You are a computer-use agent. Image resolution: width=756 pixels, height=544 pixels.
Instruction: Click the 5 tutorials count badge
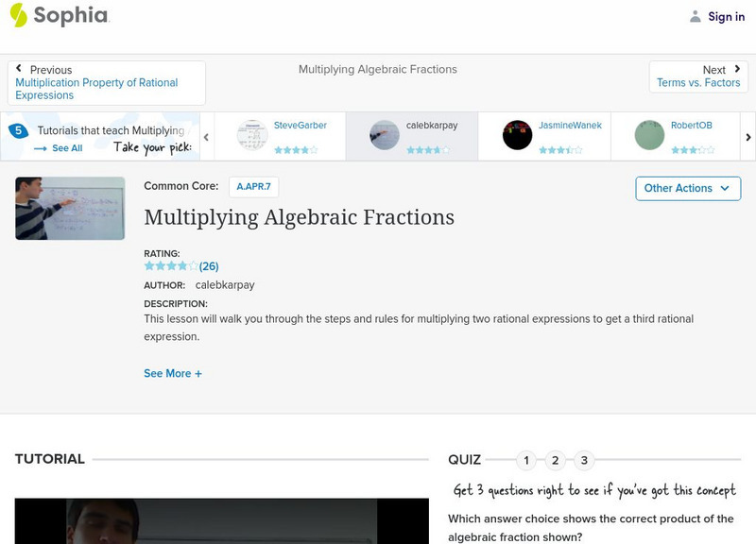18,131
